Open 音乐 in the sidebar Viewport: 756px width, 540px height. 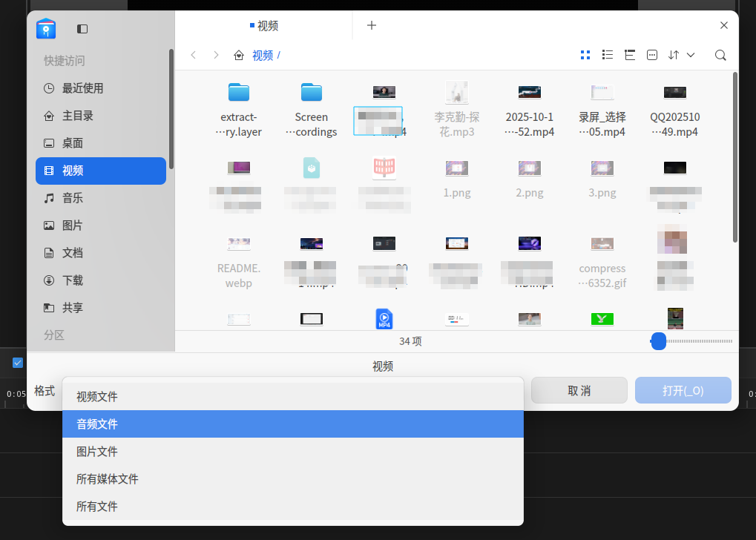(x=101, y=198)
